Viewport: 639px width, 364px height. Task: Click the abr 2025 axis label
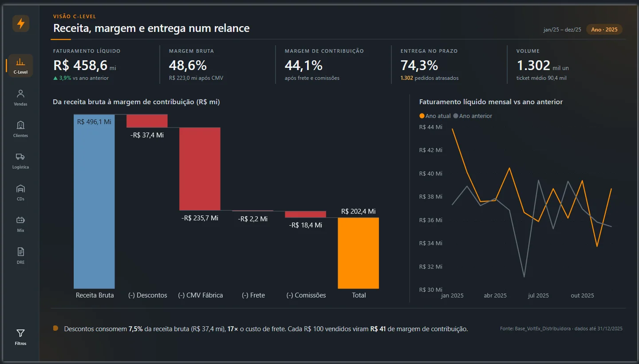tap(495, 295)
